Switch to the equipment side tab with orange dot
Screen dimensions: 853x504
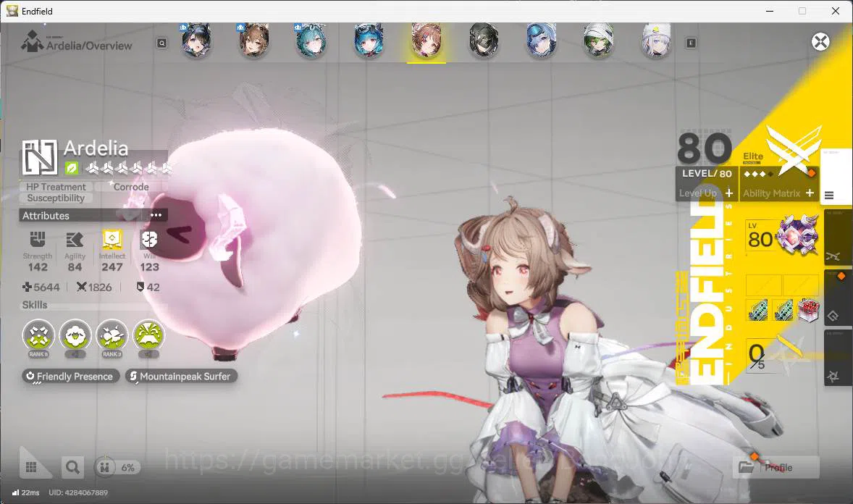pos(838,298)
